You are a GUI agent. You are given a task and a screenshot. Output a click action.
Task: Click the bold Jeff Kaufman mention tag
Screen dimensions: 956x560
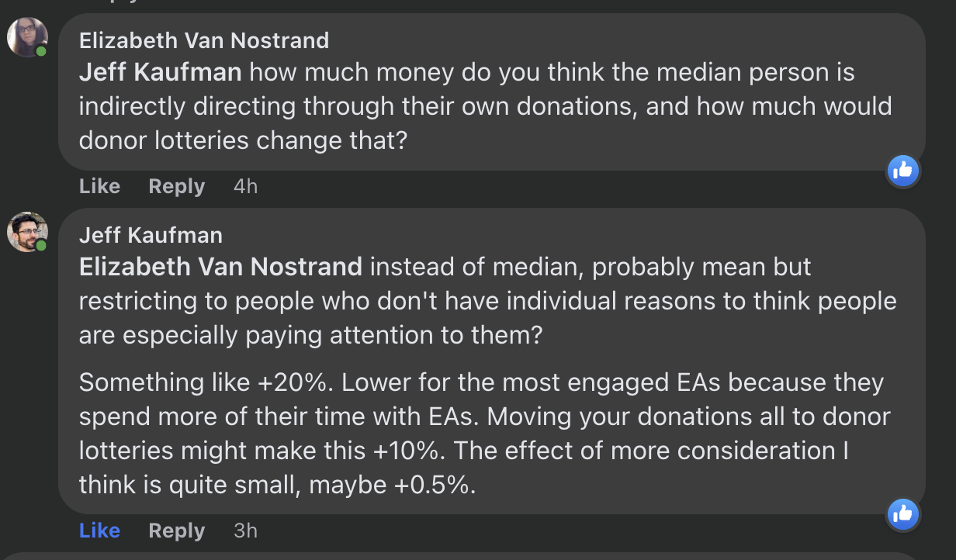point(161,73)
